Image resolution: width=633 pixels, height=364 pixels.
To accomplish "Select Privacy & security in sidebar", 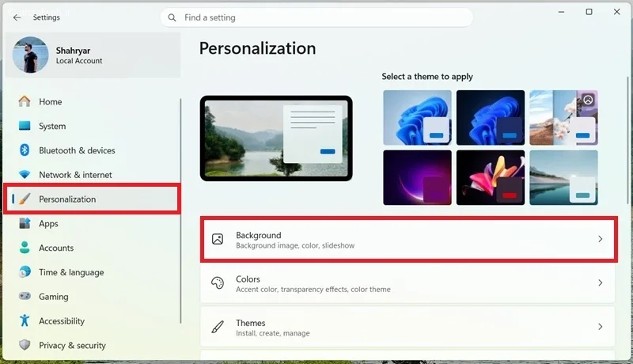I will tap(92, 346).
